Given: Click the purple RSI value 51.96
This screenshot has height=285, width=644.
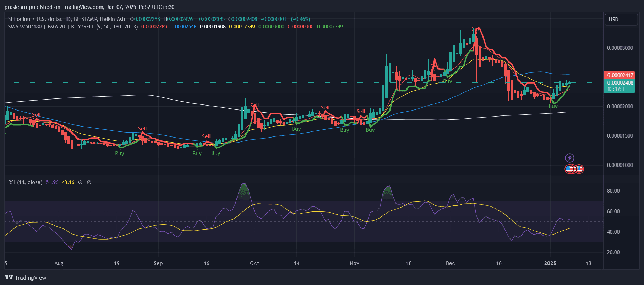Looking at the screenshot, I should point(52,182).
